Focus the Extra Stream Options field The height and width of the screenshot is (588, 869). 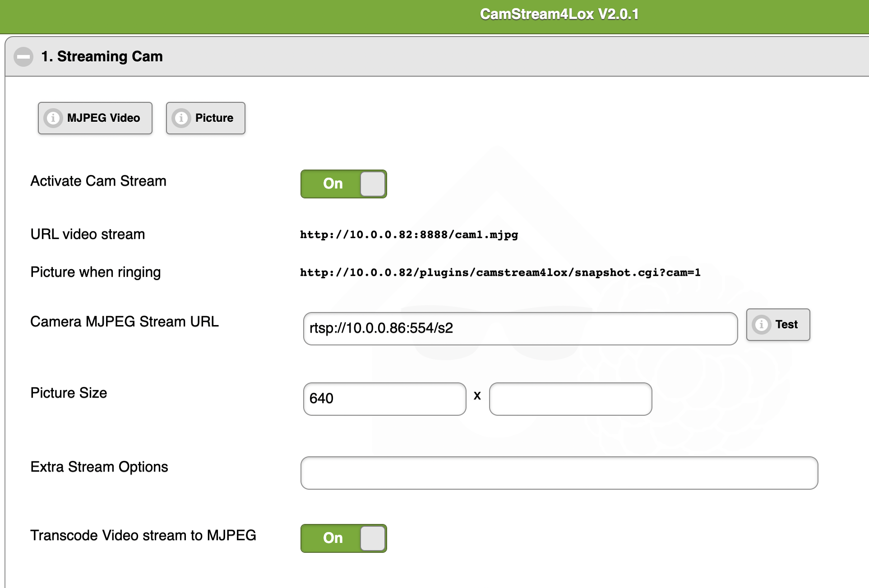tap(559, 473)
